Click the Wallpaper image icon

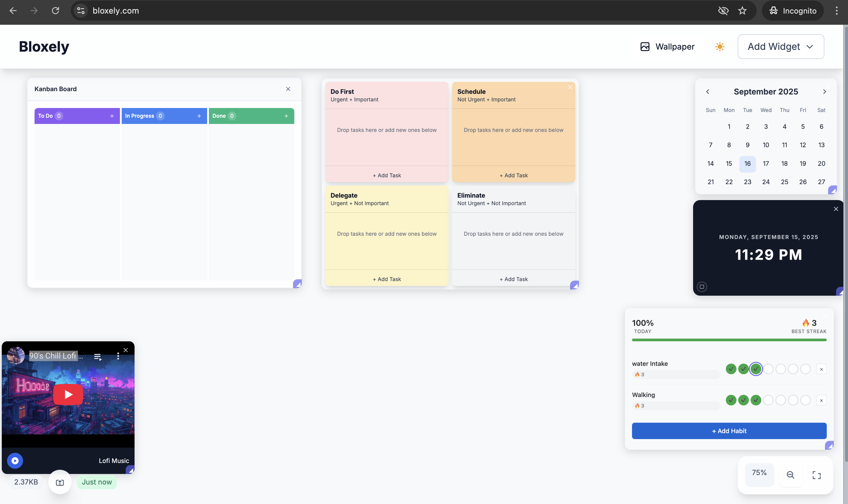(x=645, y=47)
